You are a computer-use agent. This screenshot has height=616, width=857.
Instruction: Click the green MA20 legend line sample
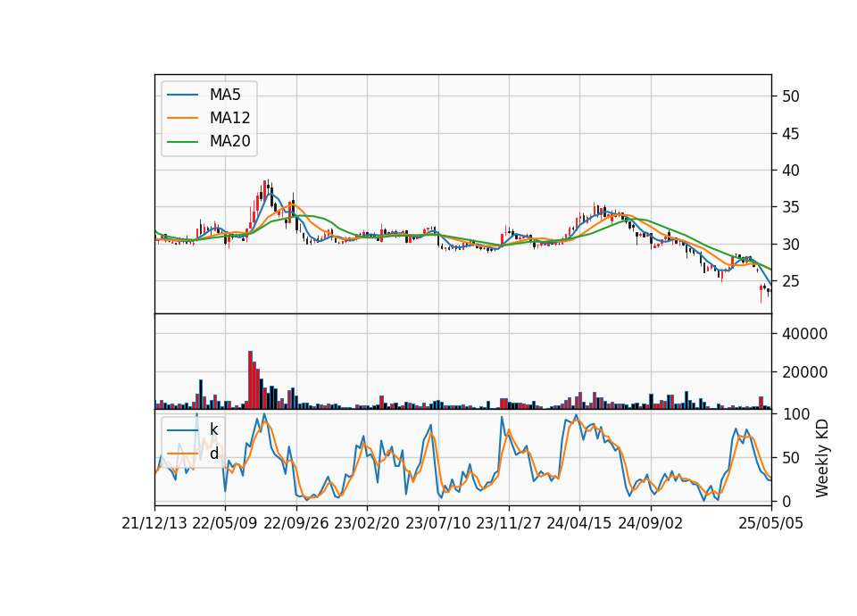182,141
